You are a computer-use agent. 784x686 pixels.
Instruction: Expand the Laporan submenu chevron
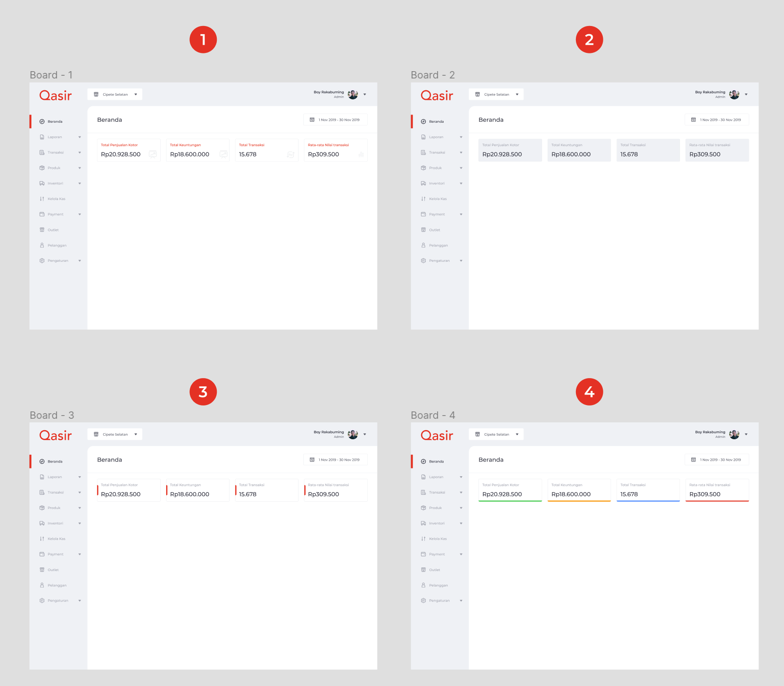pyautogui.click(x=80, y=137)
